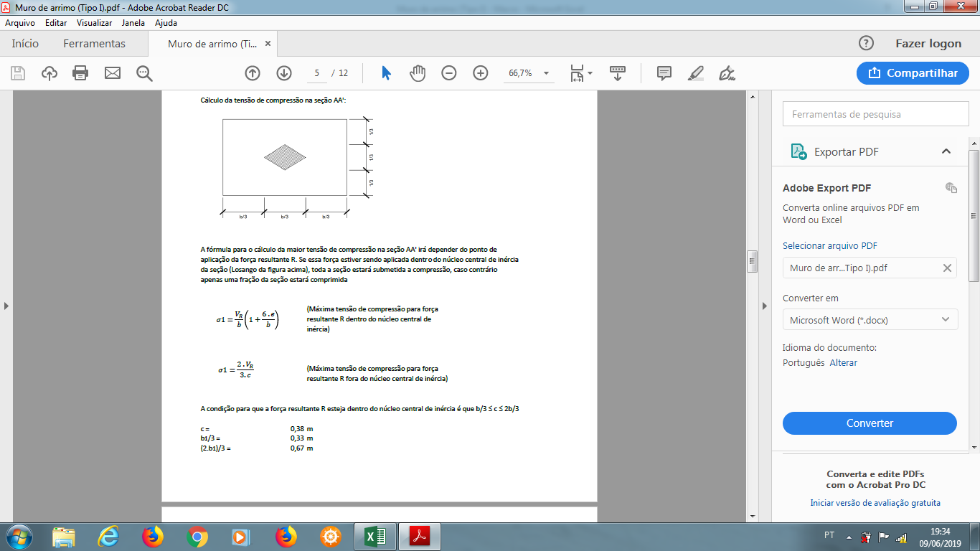The width and height of the screenshot is (980, 551).
Task: Click the right tools pane scrollbar
Action: (974, 215)
